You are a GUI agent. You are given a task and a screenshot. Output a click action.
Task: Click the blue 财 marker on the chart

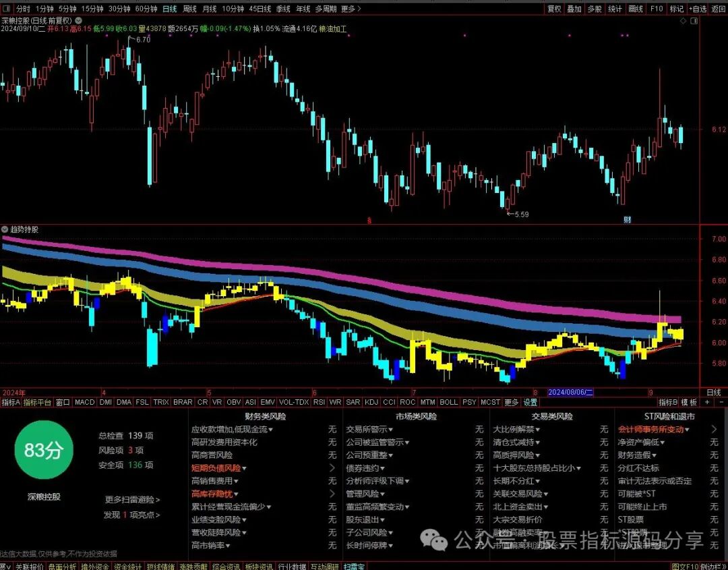628,220
